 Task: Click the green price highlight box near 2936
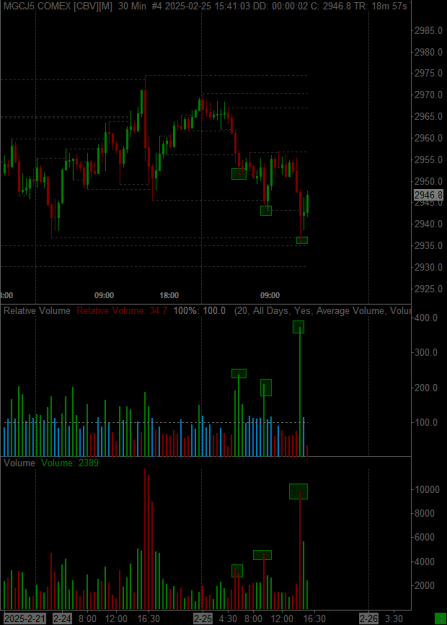coord(302,240)
